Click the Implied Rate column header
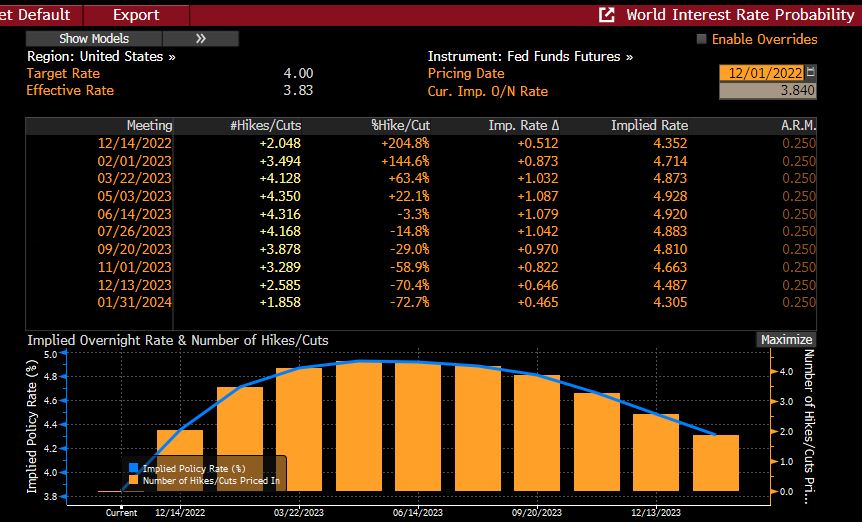Viewport: 862px width, 522px height. 650,125
